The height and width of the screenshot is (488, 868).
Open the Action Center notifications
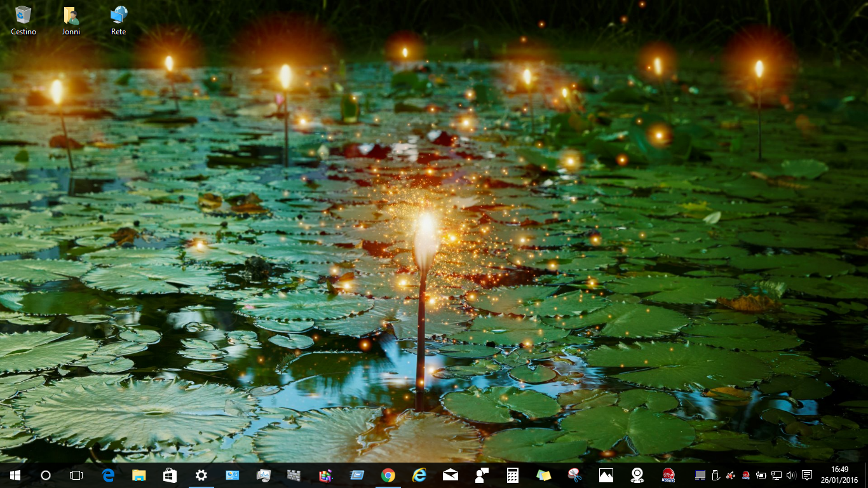806,475
